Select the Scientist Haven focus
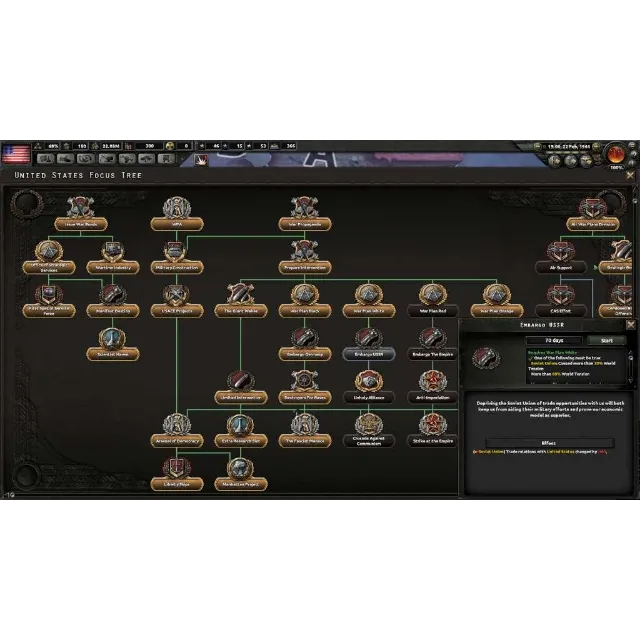Image resolution: width=640 pixels, height=640 pixels. [x=113, y=346]
